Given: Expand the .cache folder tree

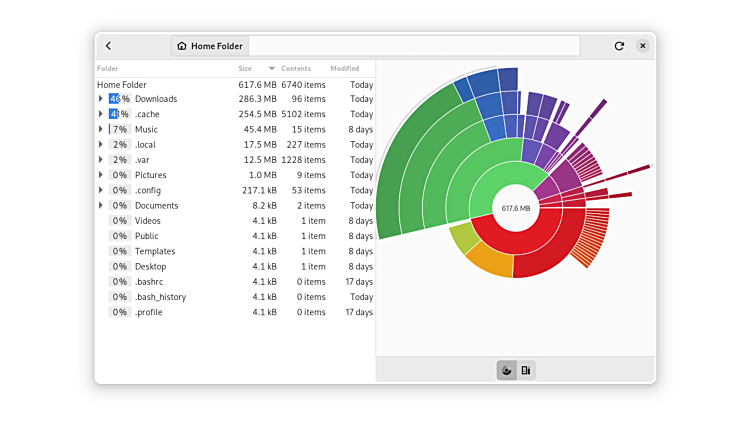Looking at the screenshot, I should [x=101, y=114].
